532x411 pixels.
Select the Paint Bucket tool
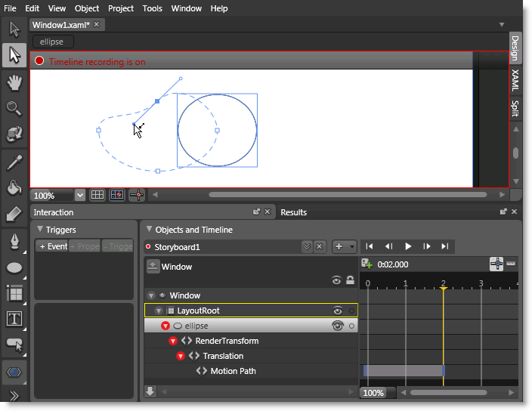pyautogui.click(x=14, y=187)
